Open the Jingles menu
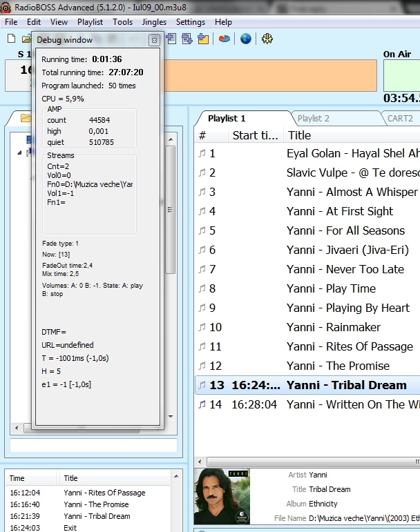 click(154, 22)
